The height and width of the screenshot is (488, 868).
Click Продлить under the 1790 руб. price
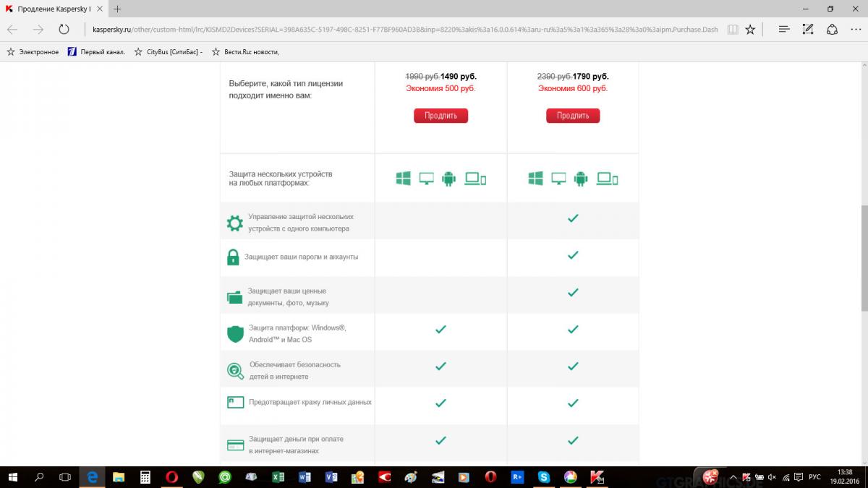coord(573,116)
